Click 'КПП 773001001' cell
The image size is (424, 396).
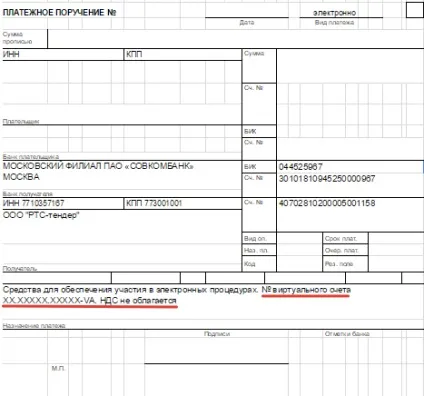[x=183, y=203]
